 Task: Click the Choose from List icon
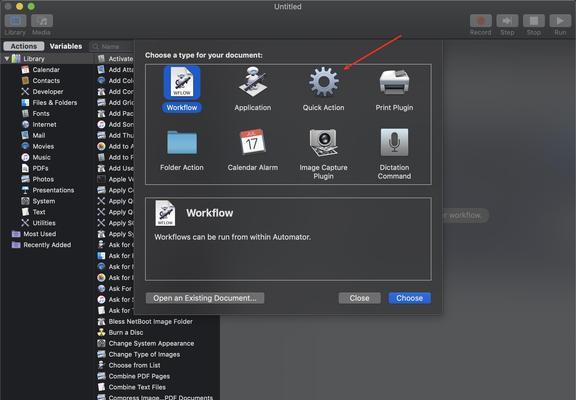tap(101, 365)
